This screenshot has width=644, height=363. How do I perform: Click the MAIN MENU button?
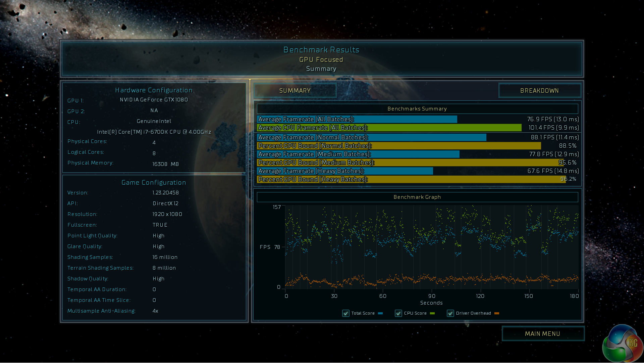pyautogui.click(x=543, y=334)
